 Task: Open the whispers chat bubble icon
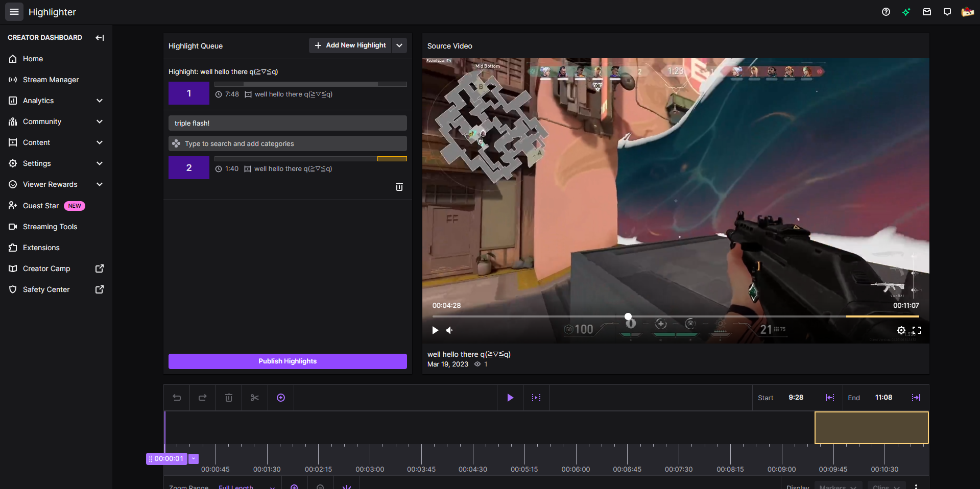tap(947, 12)
